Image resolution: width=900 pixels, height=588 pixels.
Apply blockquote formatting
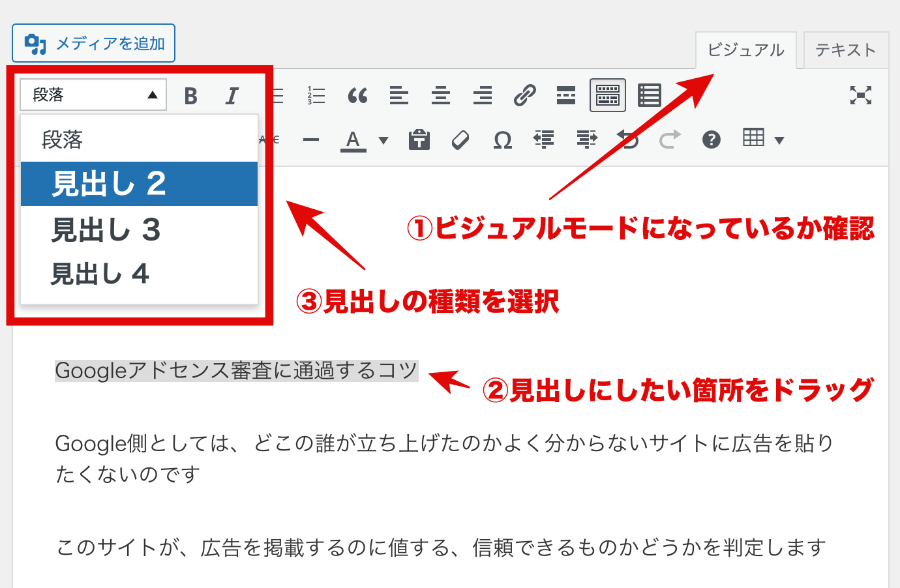pos(357,96)
